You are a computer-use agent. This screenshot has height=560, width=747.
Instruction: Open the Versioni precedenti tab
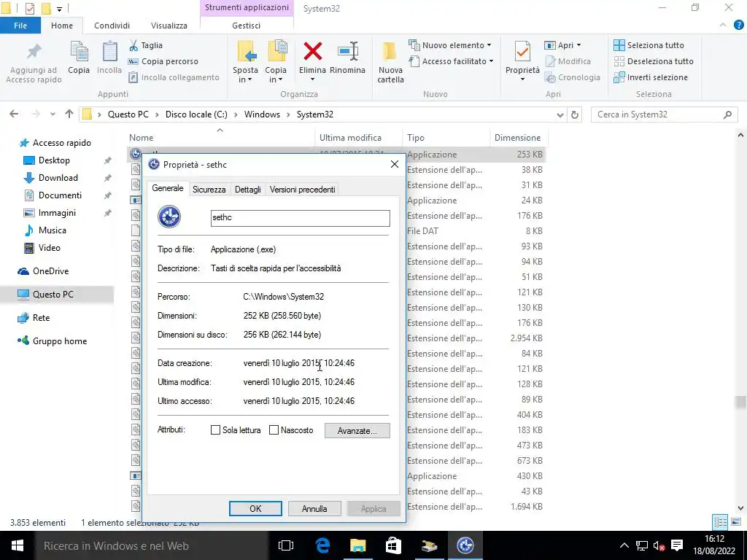click(303, 190)
